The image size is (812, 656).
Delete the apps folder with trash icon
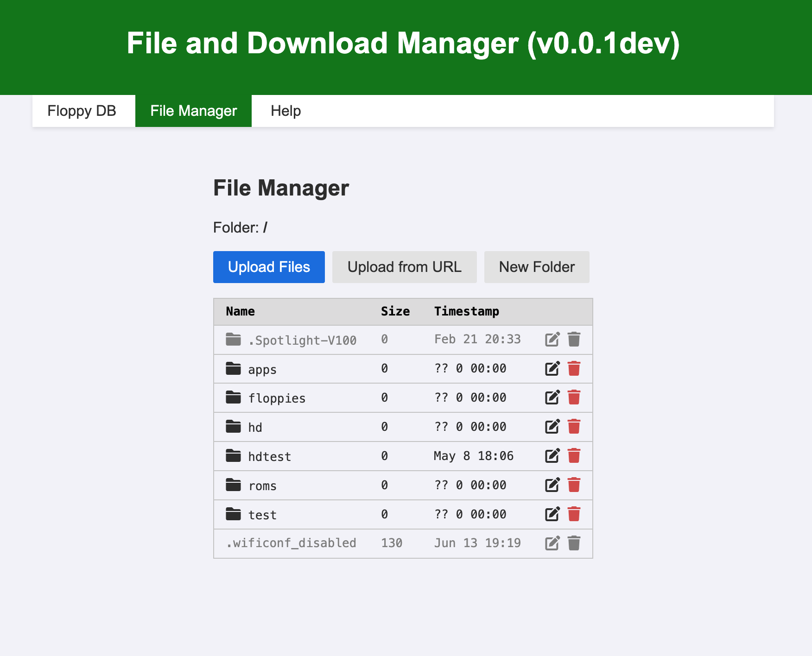[x=574, y=369]
